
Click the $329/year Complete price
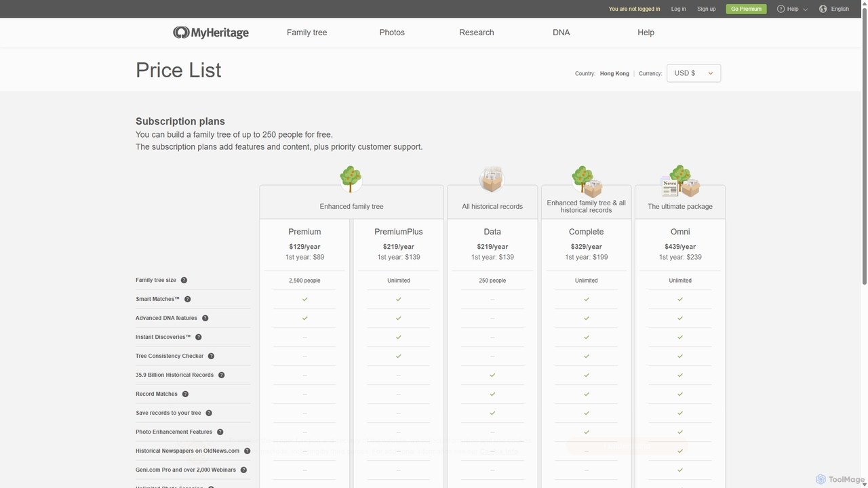[x=586, y=247]
